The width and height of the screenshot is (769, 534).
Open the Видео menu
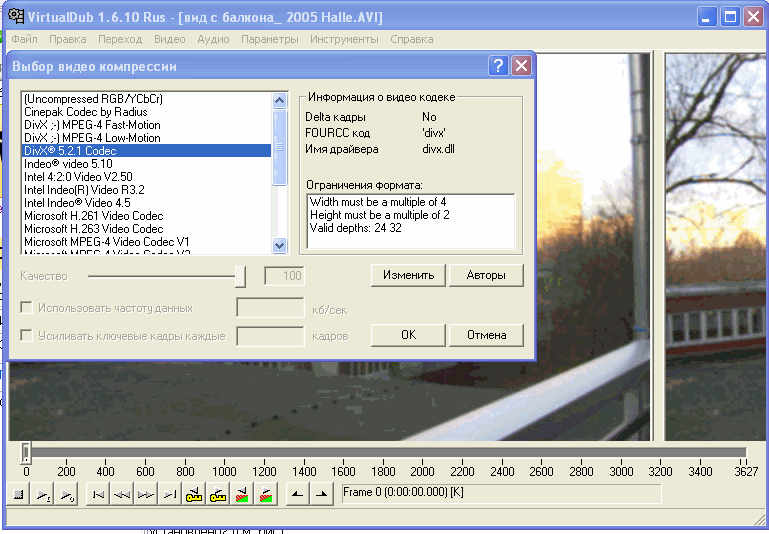(170, 39)
